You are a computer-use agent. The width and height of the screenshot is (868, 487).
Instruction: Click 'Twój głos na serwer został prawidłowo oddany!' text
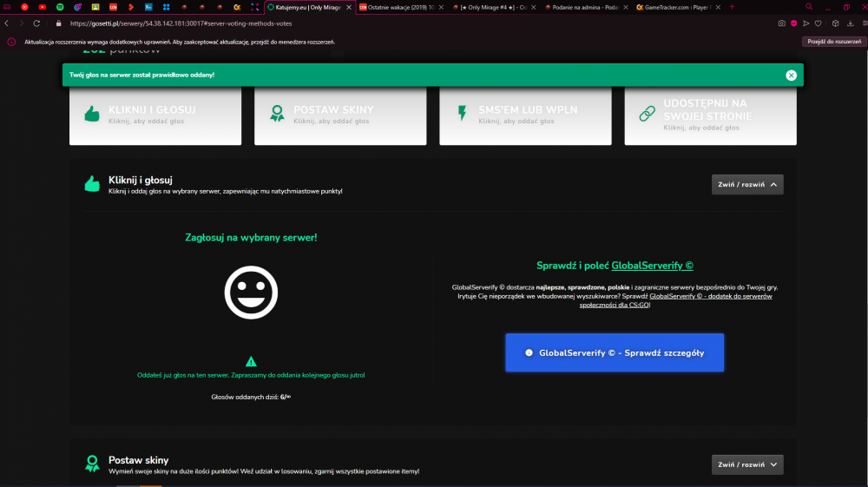pos(141,75)
